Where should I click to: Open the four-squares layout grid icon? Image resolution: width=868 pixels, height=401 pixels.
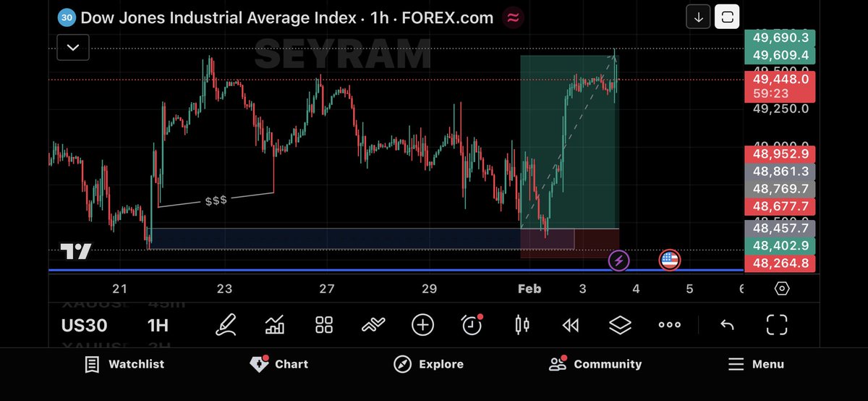[x=324, y=325]
